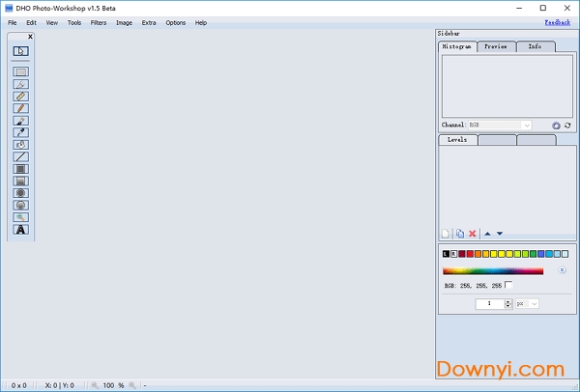Image resolution: width=580 pixels, height=392 pixels.
Task: Click the brush size number field
Action: (x=490, y=303)
